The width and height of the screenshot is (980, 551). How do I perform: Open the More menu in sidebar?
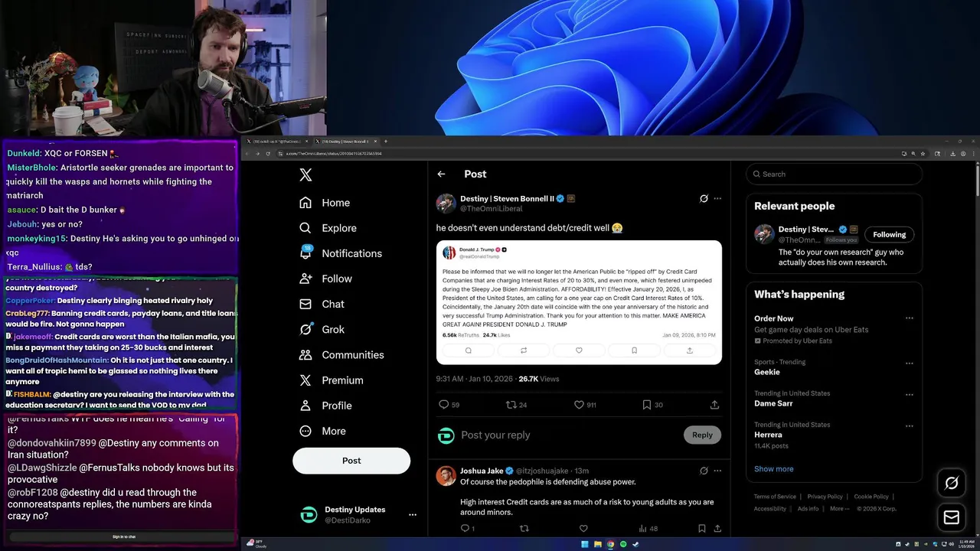click(x=323, y=431)
